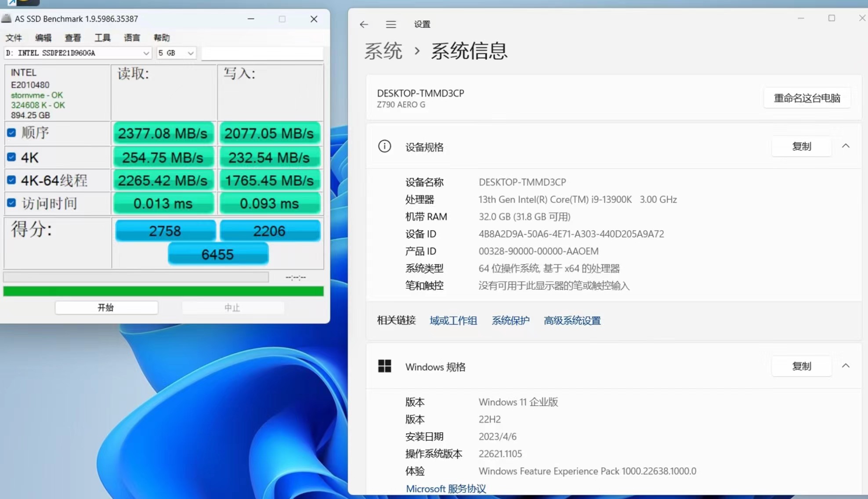Screen dimensions: 868x499
Task: Click the Z790 AERO G model text
Action: (401, 105)
